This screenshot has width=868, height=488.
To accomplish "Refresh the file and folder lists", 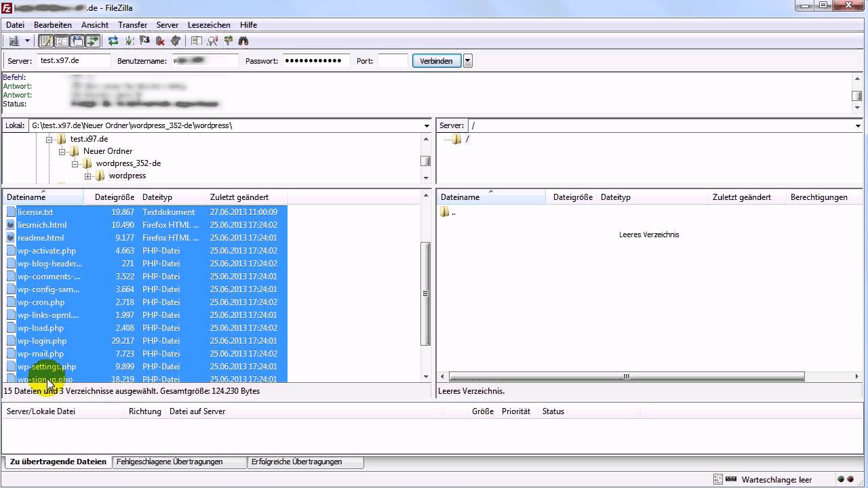I will [x=113, y=41].
